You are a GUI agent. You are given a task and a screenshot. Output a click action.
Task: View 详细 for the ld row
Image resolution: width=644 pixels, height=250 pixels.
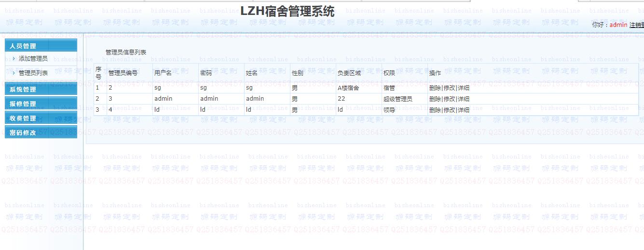464,110
